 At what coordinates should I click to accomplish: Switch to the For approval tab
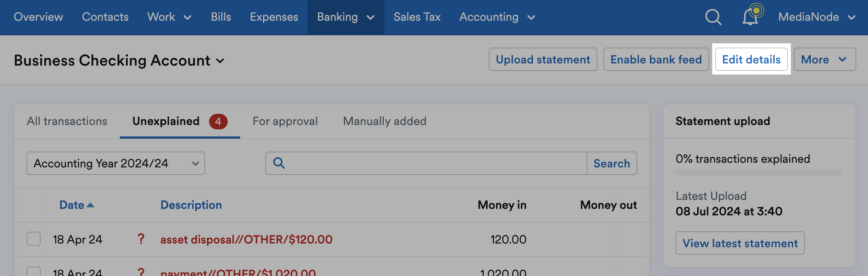pyautogui.click(x=285, y=121)
